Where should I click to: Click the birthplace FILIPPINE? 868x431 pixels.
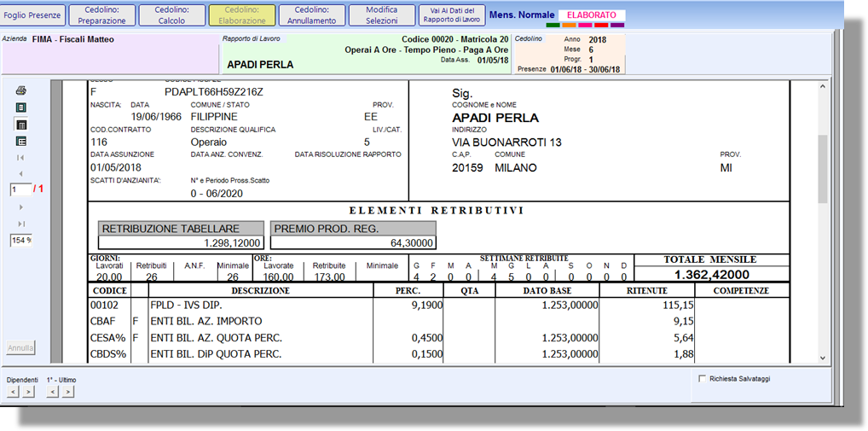click(x=214, y=117)
